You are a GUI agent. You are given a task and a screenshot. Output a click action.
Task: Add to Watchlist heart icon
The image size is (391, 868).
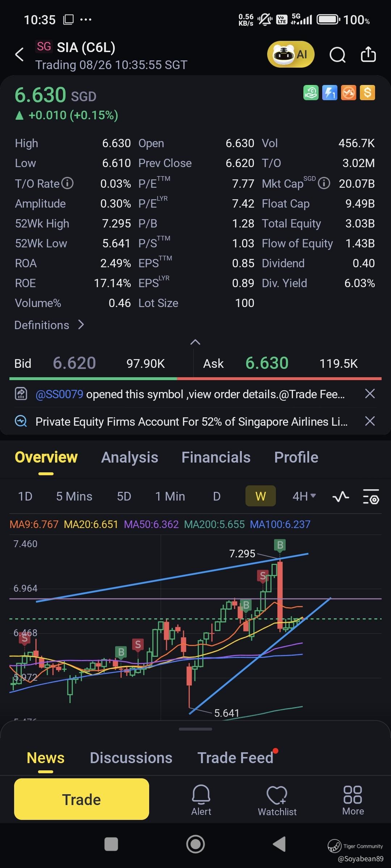coord(277,801)
